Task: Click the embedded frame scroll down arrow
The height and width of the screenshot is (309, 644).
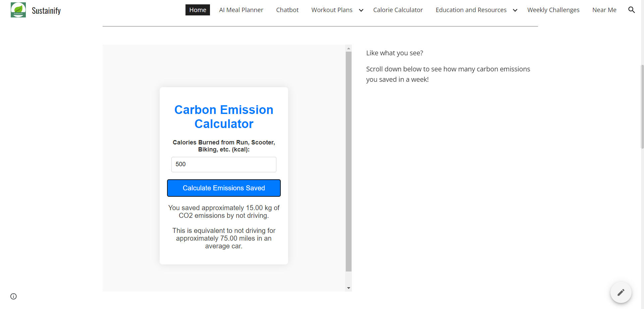Action: [348, 288]
